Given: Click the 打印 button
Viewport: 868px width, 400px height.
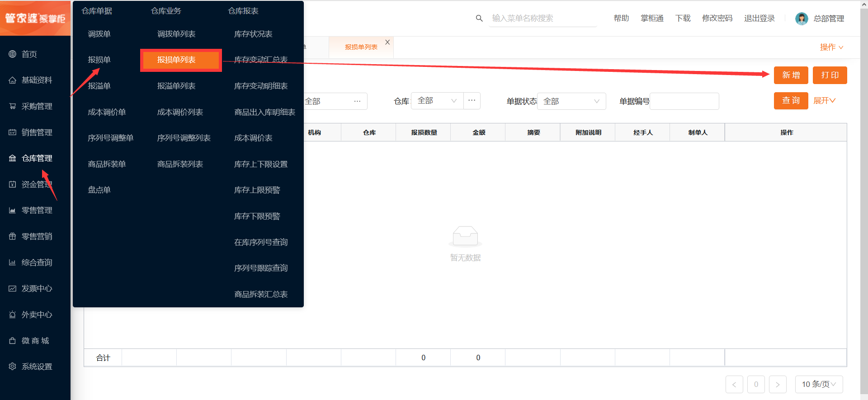Looking at the screenshot, I should [830, 75].
